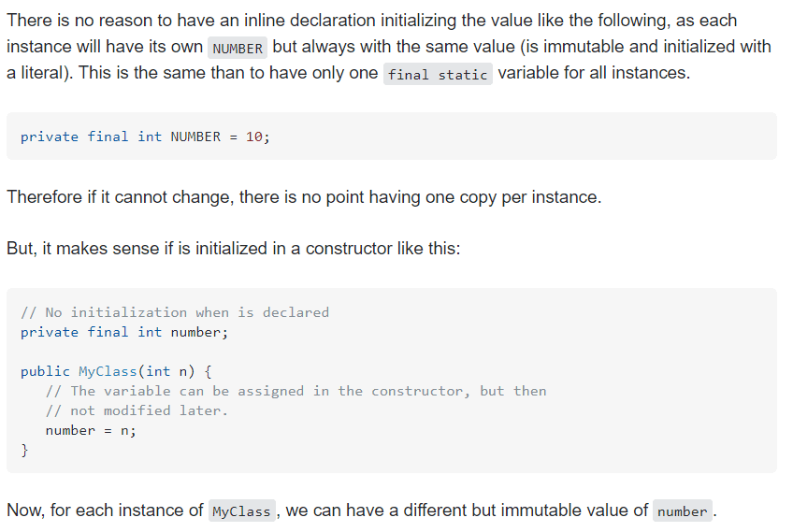793x532 pixels.
Task: Click the 'number = n;' assignment line
Action: click(91, 430)
